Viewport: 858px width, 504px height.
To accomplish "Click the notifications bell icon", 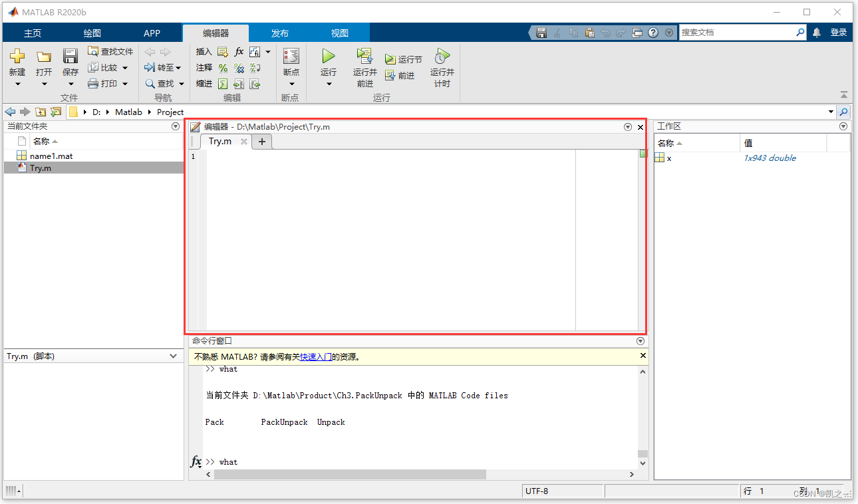I will [x=817, y=32].
